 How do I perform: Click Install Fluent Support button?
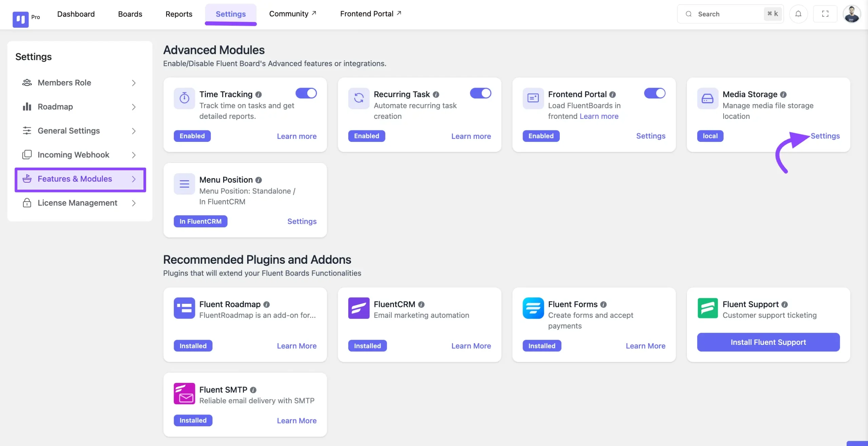768,342
